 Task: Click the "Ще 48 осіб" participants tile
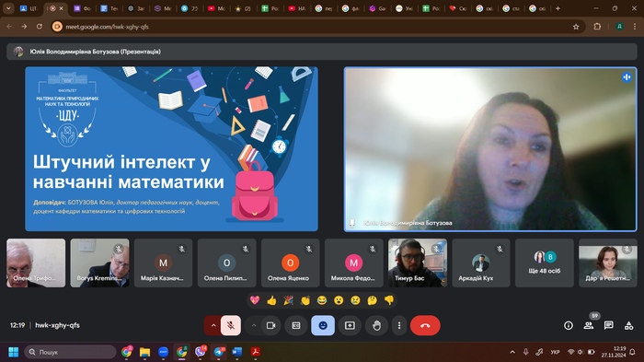pos(545,263)
